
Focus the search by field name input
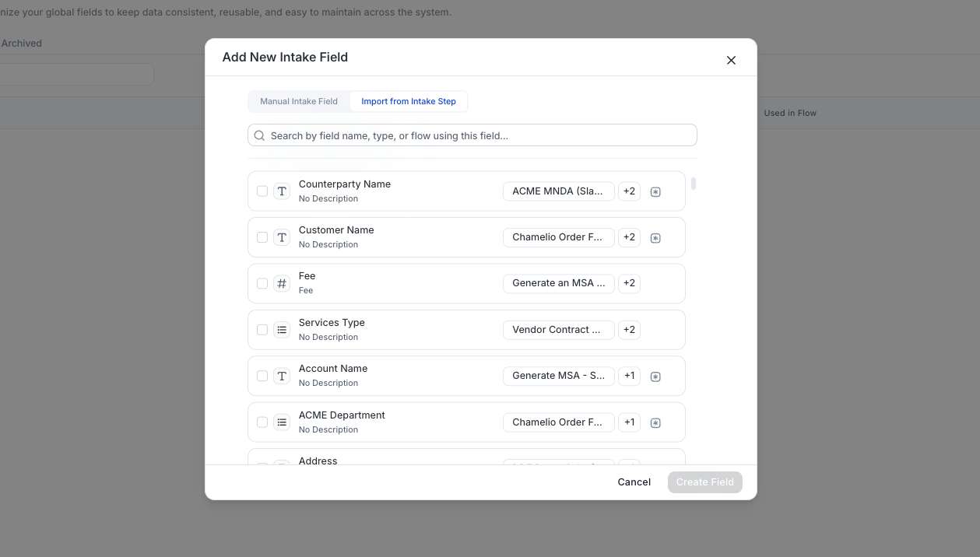472,135
